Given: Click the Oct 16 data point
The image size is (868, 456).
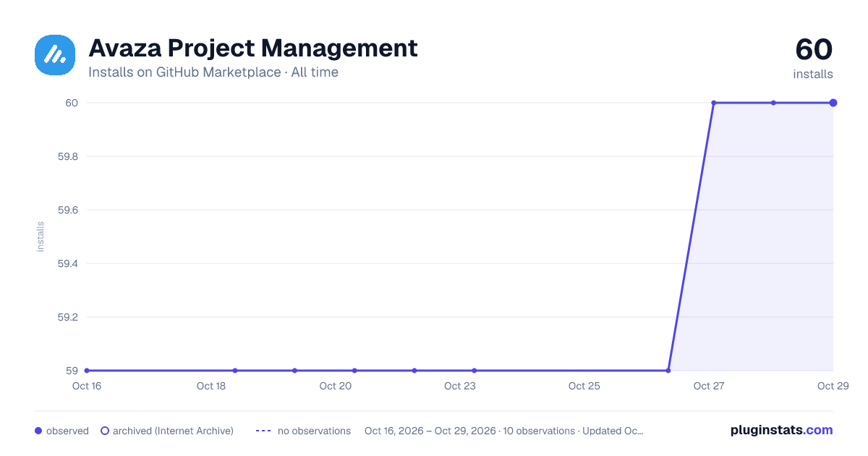Looking at the screenshot, I should 87,371.
